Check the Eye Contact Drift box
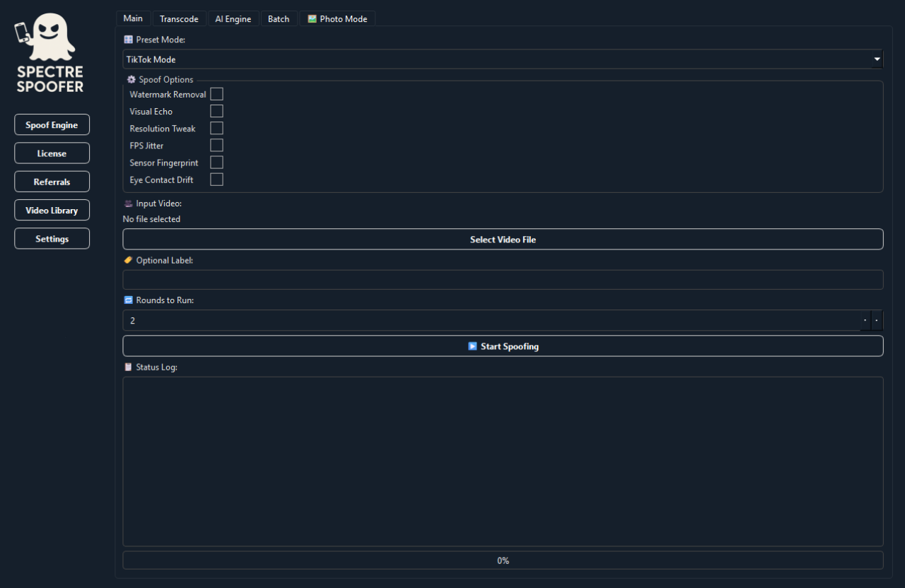This screenshot has height=588, width=905. (x=217, y=180)
